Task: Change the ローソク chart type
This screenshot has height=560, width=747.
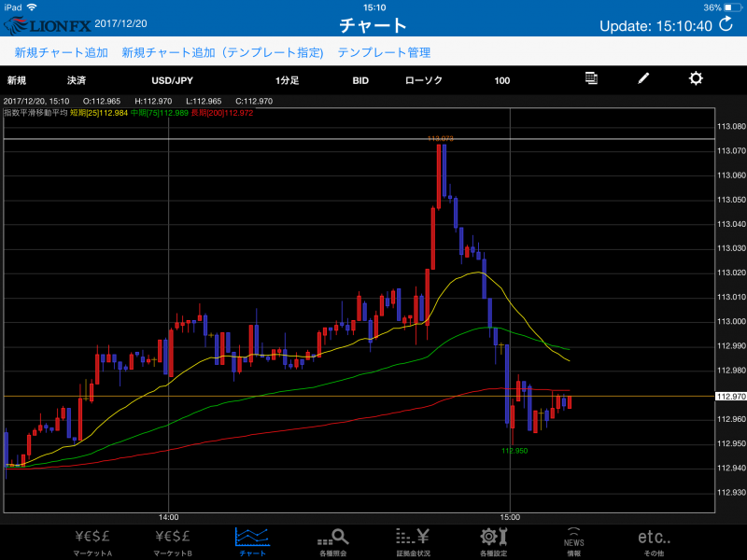Action: pos(424,80)
